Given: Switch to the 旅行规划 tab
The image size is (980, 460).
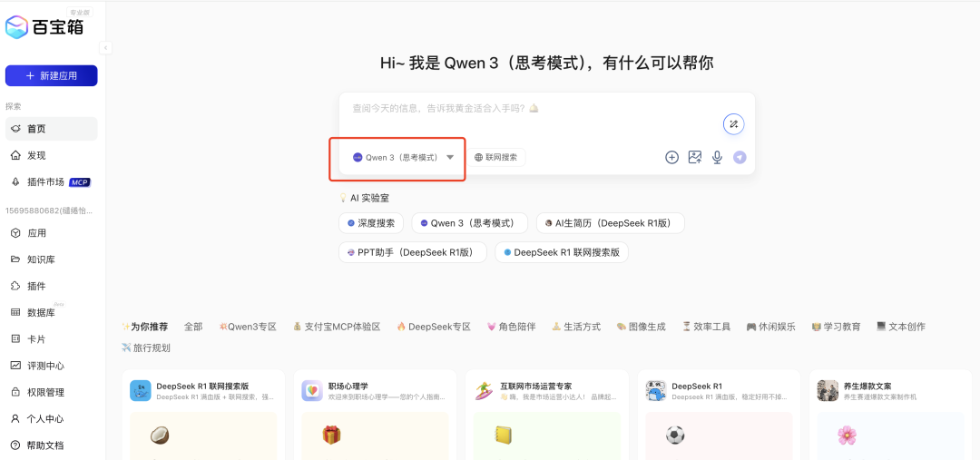Looking at the screenshot, I should pos(145,348).
